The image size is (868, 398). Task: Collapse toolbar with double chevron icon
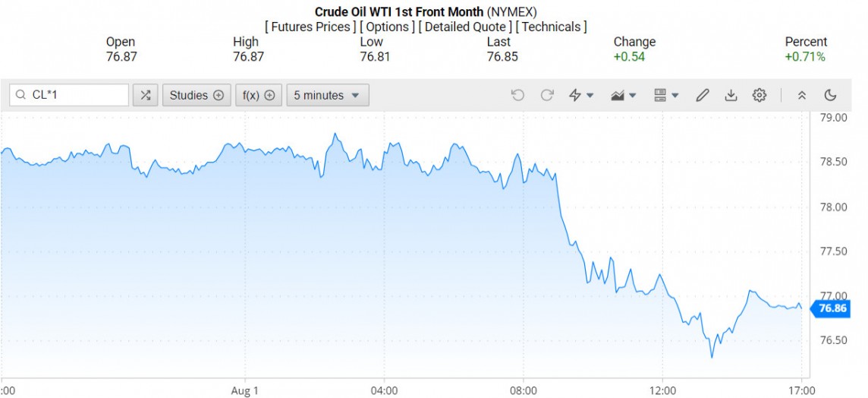pyautogui.click(x=802, y=95)
